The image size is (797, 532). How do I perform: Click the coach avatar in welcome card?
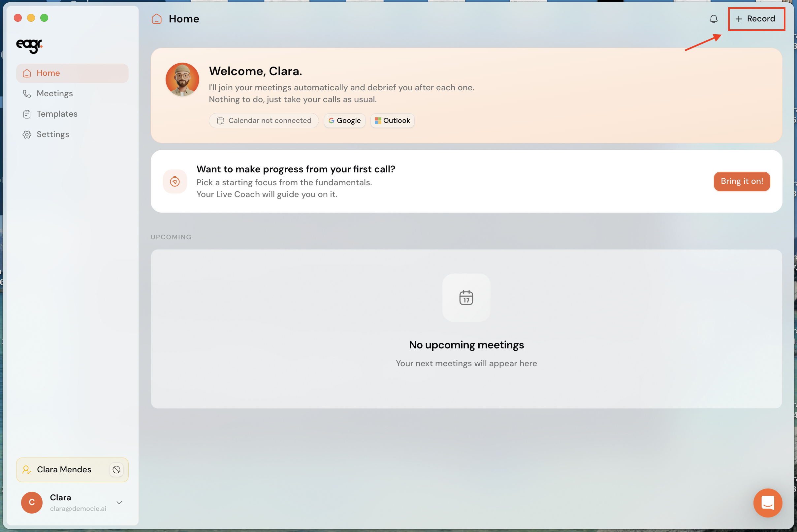pyautogui.click(x=182, y=79)
